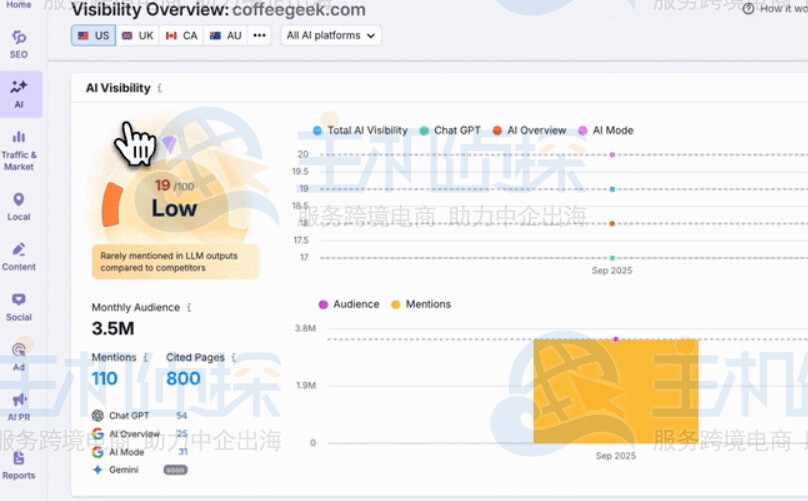This screenshot has width=808, height=501.
Task: Toggle AI Overview legend series
Action: pyautogui.click(x=529, y=130)
